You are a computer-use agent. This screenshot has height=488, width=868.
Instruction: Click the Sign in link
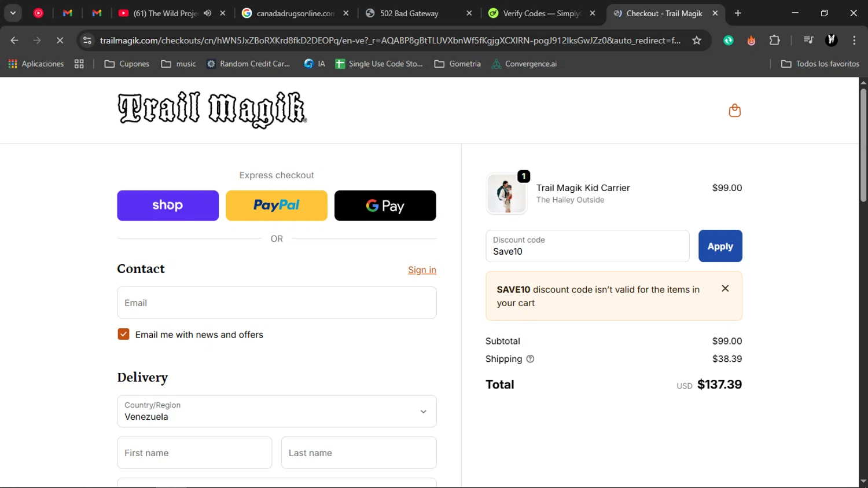click(422, 270)
